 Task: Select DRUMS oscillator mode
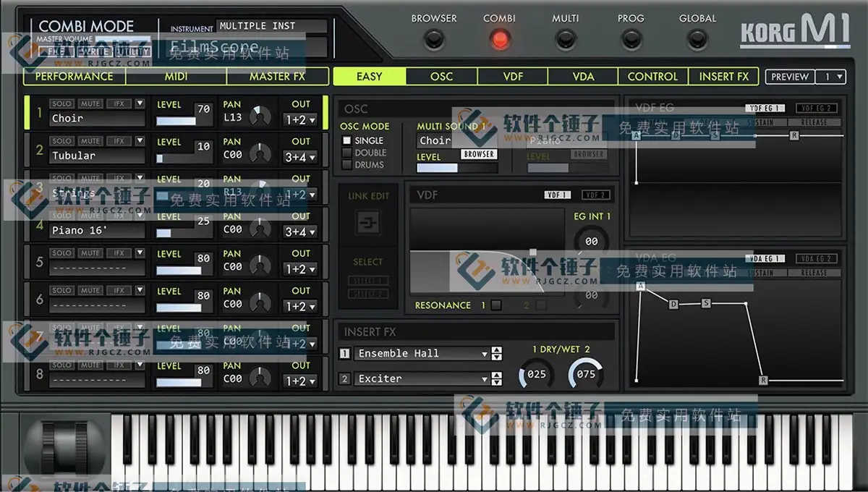(346, 165)
